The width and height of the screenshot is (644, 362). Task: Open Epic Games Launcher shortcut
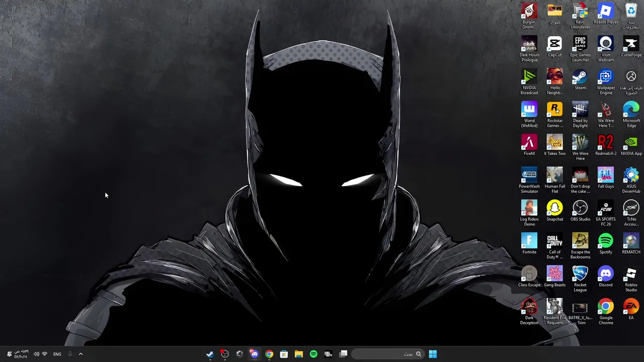coord(580,49)
